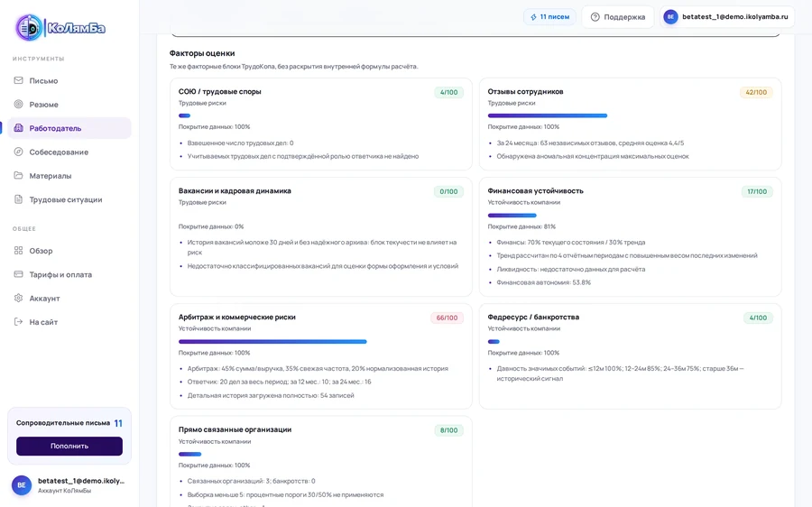812x507 pixels.
Task: Click the 11 писем counter button
Action: pyautogui.click(x=549, y=17)
